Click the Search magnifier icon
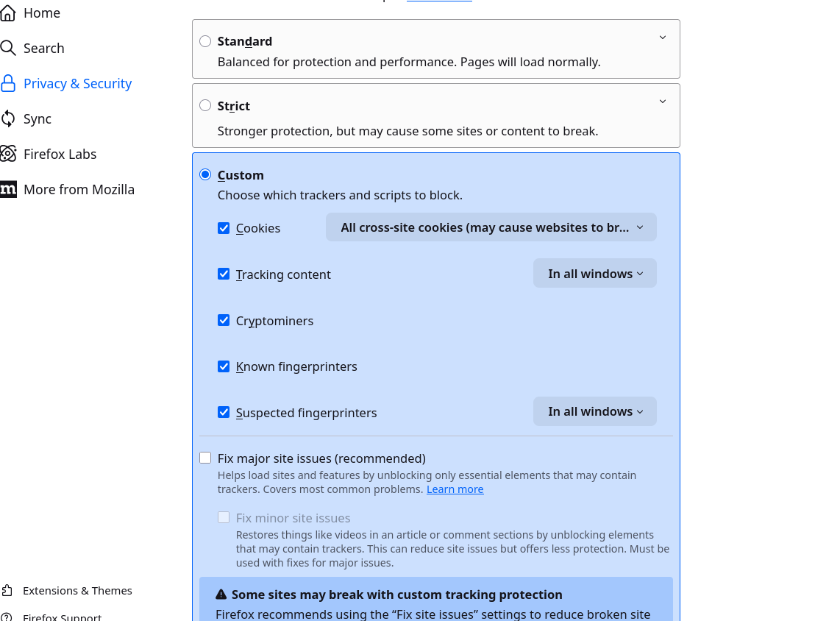840x621 pixels. [x=8, y=48]
